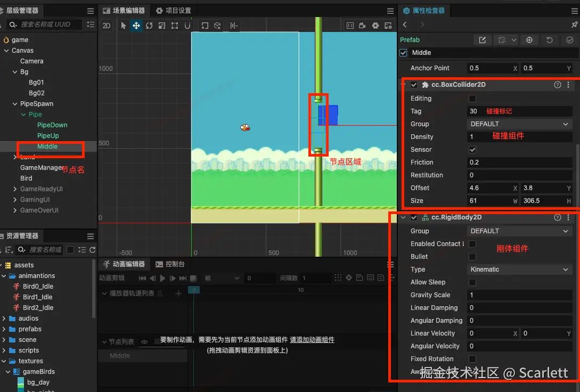Open RigidBody2D more options menu
580x392 pixels.
[x=568, y=217]
